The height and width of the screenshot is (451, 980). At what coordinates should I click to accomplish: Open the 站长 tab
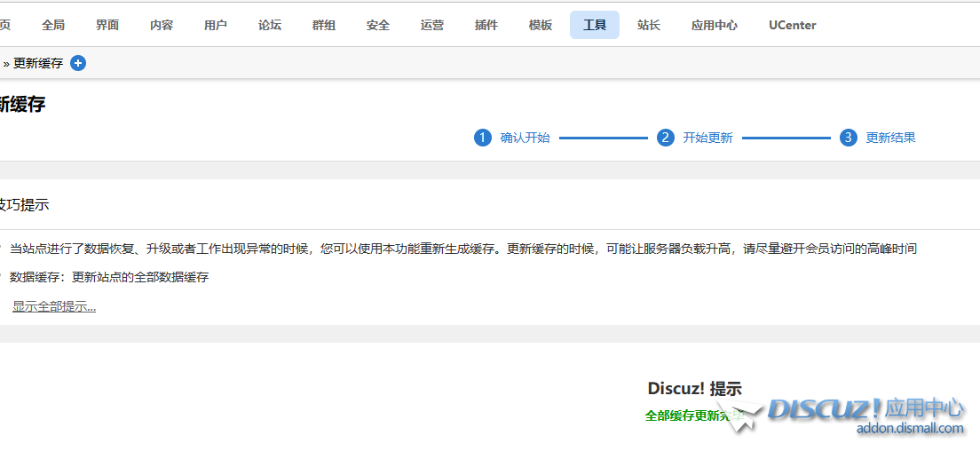pyautogui.click(x=649, y=25)
